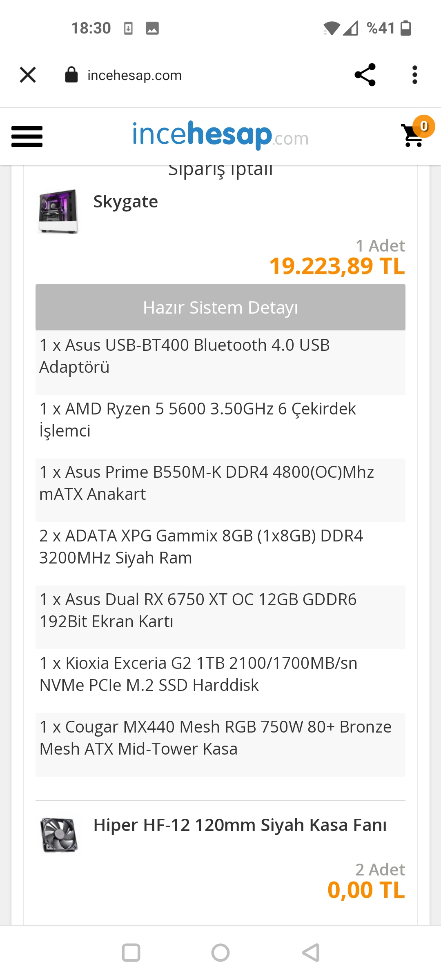Tap the share icon in browser bar
This screenshot has height=980, width=441.
point(365,75)
